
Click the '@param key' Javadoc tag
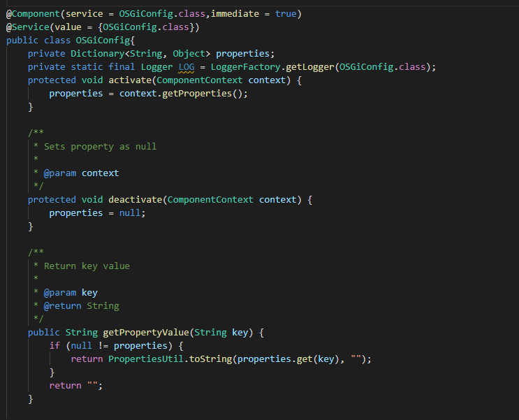tap(71, 293)
